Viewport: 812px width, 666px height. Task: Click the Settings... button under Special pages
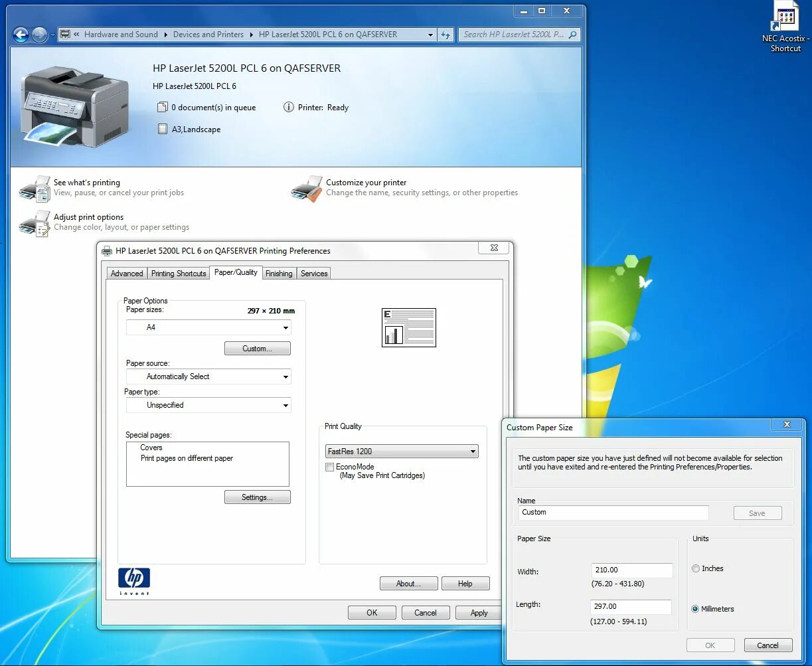coord(258,497)
